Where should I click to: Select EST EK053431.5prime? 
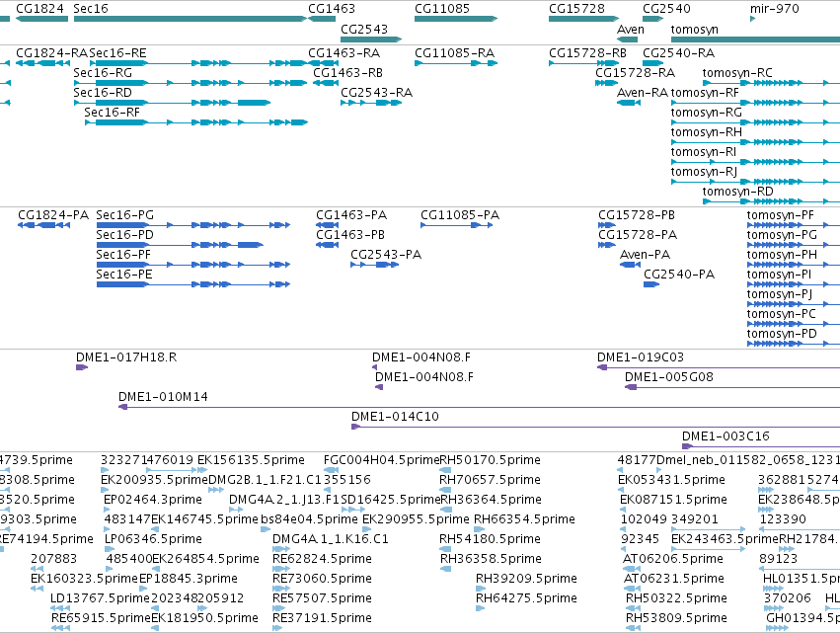tap(672, 480)
